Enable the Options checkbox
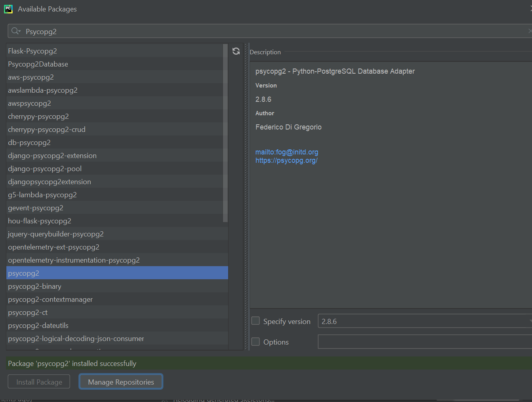The image size is (532, 402). [256, 341]
